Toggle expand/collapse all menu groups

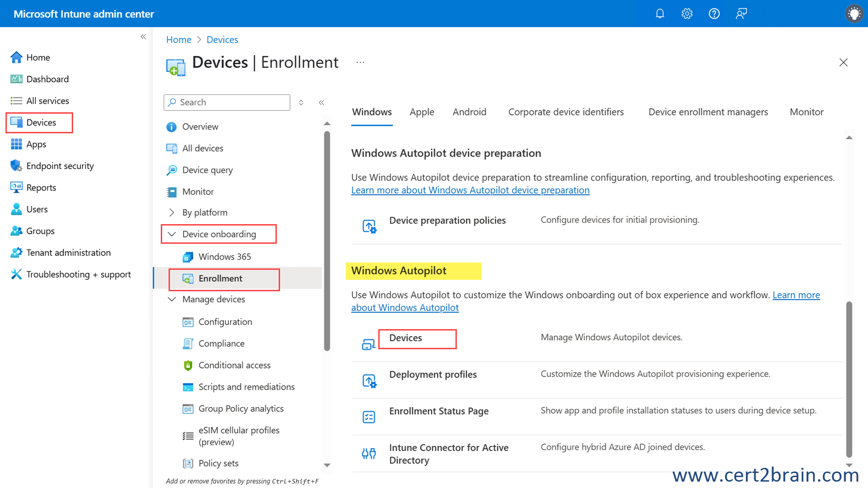click(x=301, y=102)
